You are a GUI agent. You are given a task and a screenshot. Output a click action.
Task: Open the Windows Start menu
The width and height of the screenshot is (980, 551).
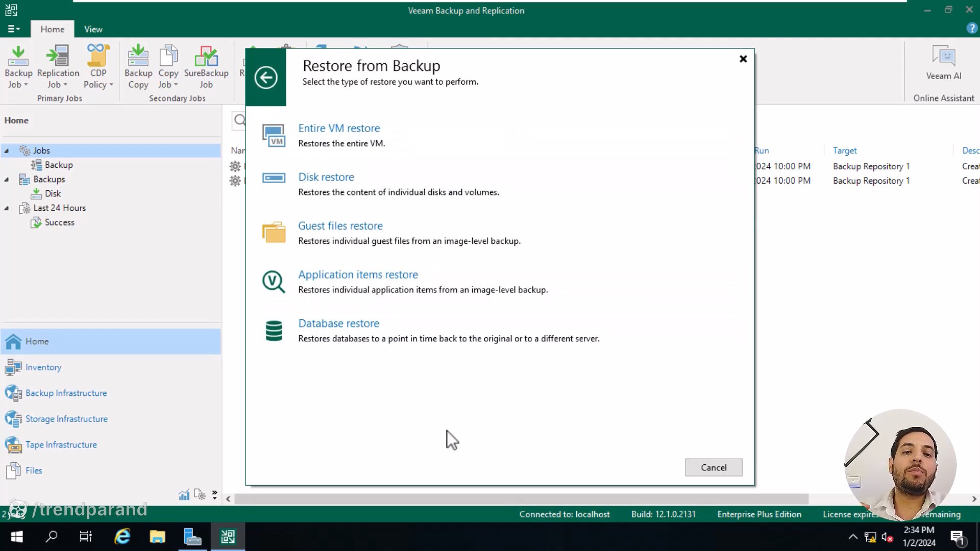(17, 537)
